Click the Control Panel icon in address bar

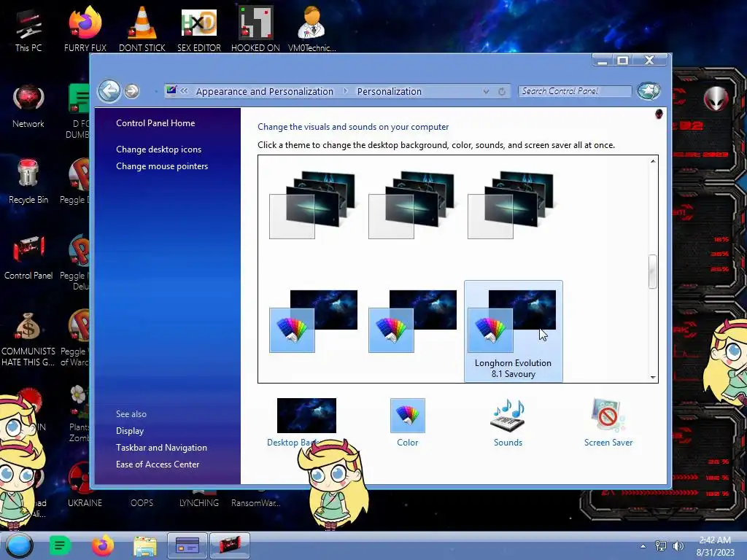[171, 90]
